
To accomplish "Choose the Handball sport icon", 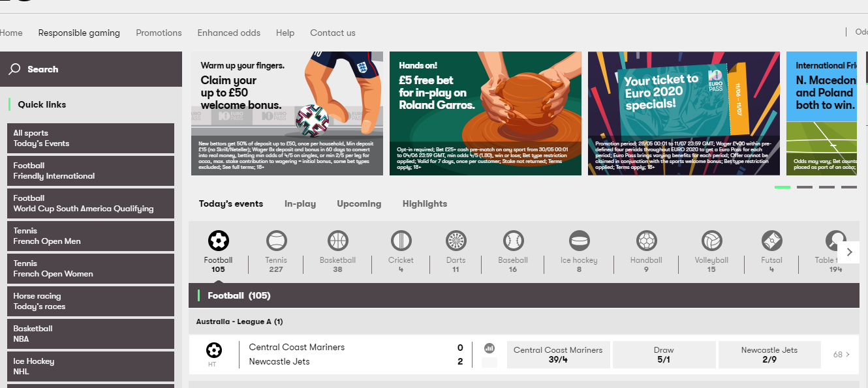I will tap(646, 242).
